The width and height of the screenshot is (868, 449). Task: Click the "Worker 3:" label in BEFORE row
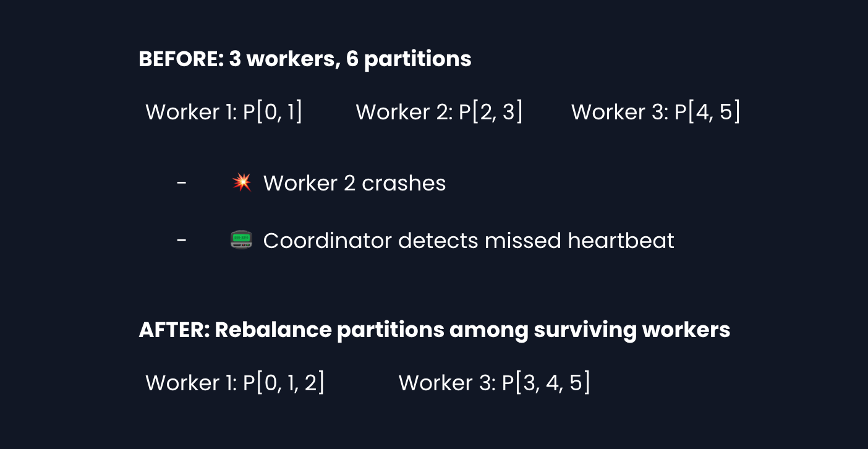tap(619, 112)
